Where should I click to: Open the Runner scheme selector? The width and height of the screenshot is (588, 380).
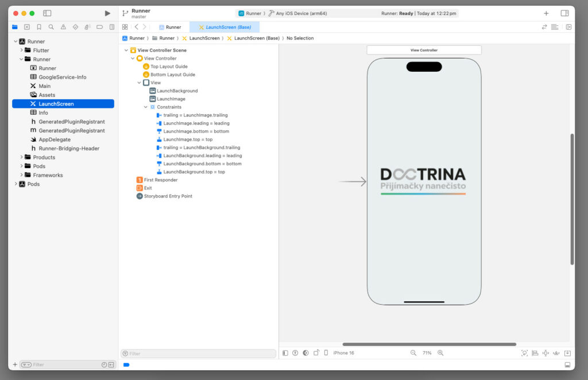(x=250, y=14)
